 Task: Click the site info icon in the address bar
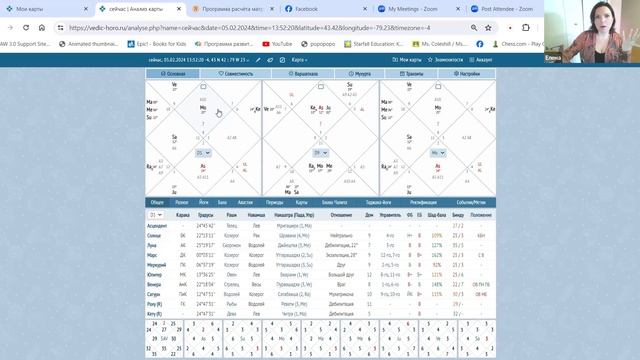60,28
